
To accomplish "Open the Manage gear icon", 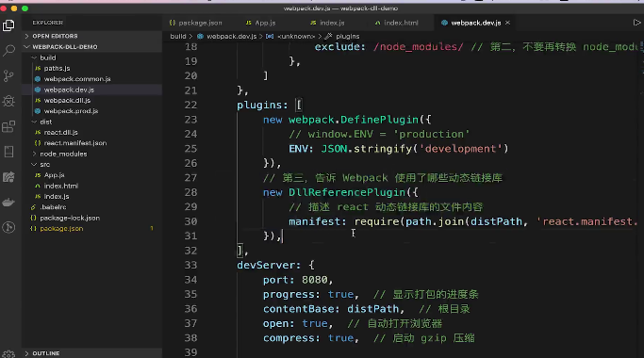I will tap(8, 354).
